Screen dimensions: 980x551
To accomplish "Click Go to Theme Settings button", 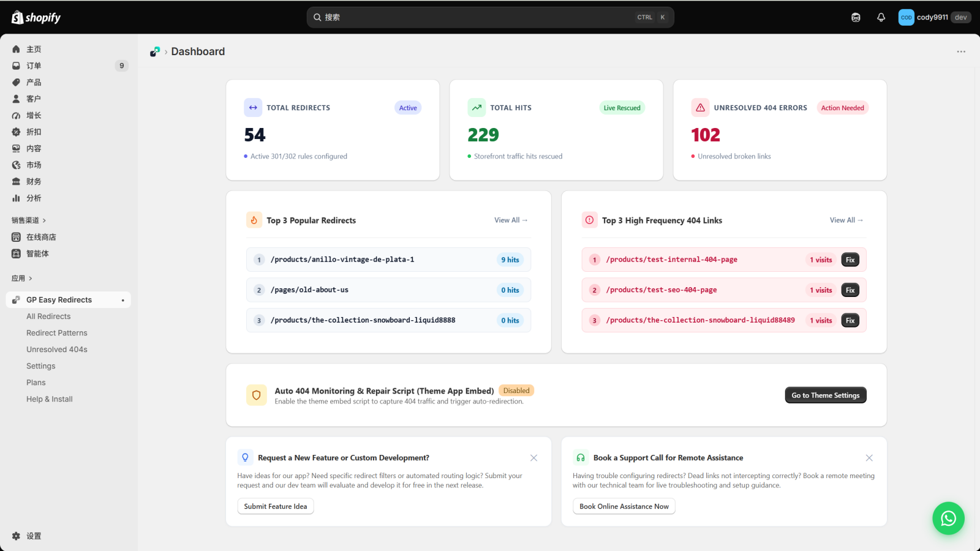I will [826, 395].
